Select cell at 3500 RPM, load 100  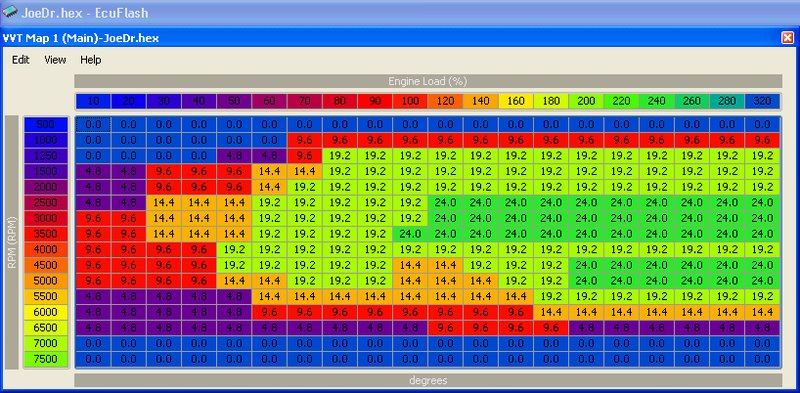pos(410,234)
